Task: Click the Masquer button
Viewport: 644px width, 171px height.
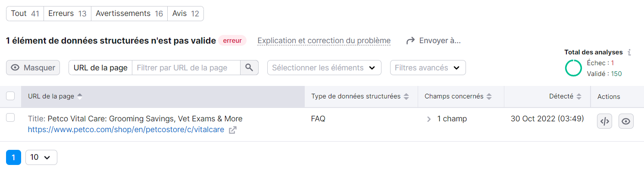Action: coord(33,68)
